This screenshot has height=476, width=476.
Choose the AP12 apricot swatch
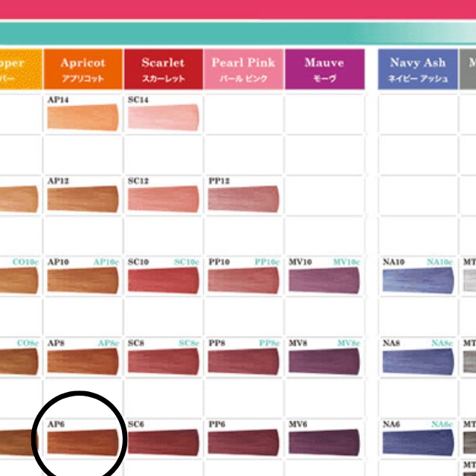coord(83,199)
